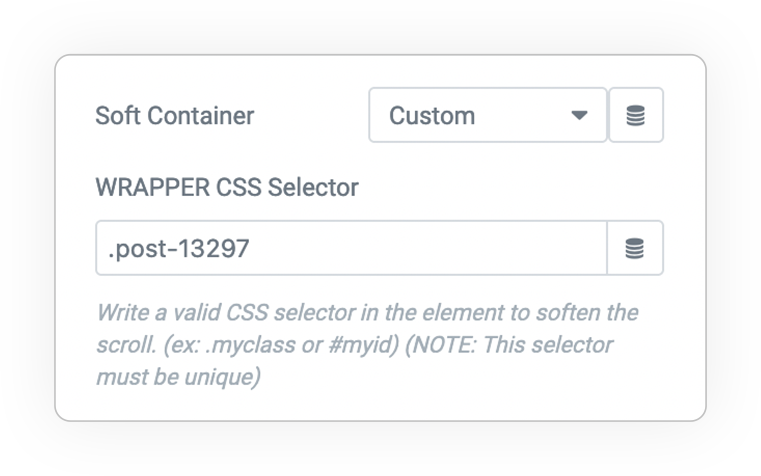The image size is (761, 476).
Task: Click the WRAPPER CSS Selector label
Action: point(227,187)
